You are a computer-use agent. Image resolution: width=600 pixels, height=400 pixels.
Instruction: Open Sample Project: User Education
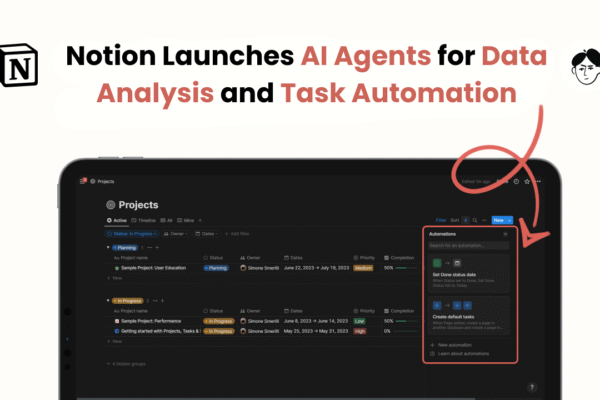153,268
